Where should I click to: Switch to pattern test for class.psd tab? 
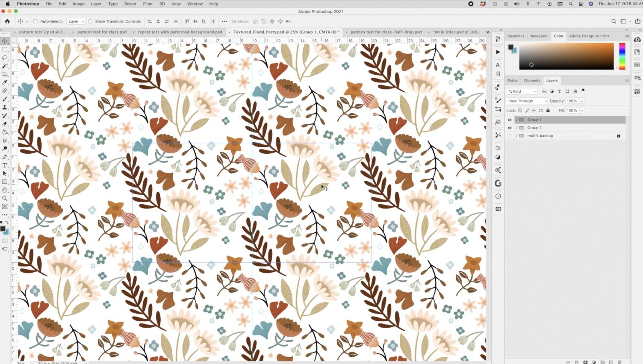(102, 32)
